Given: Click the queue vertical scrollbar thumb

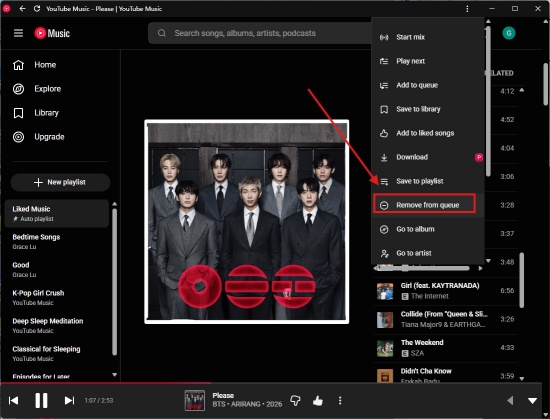Looking at the screenshot, I should coord(522,281).
